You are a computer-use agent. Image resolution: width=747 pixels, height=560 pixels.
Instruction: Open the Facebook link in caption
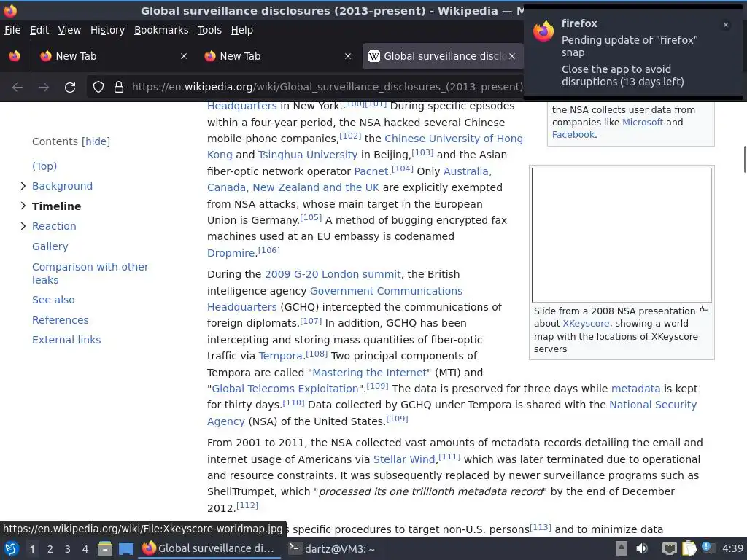coord(573,135)
